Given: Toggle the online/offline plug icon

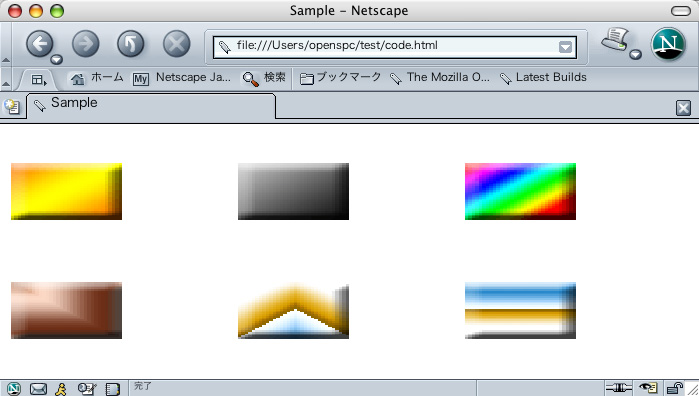Looking at the screenshot, I should pos(619,388).
